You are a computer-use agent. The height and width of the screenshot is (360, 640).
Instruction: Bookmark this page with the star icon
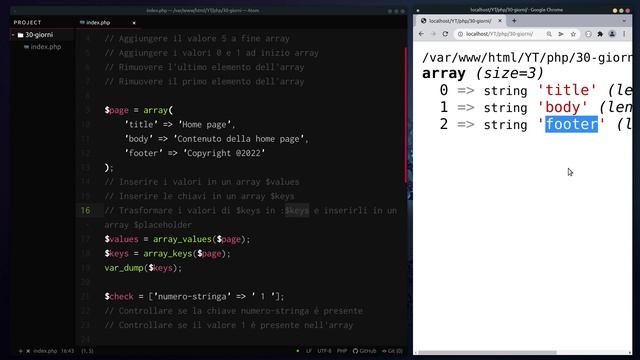click(x=573, y=34)
